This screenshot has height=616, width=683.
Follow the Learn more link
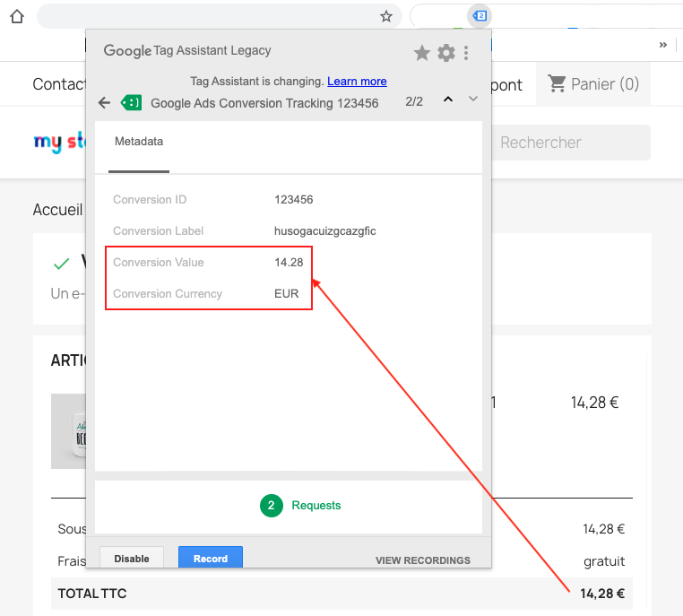(x=357, y=82)
